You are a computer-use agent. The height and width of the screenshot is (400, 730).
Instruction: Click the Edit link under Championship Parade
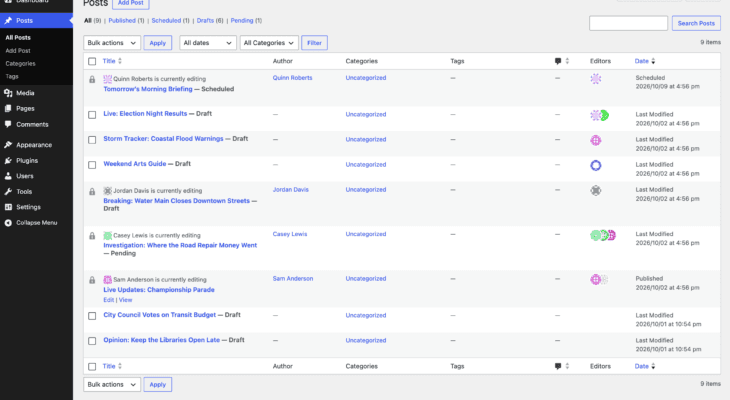point(108,300)
